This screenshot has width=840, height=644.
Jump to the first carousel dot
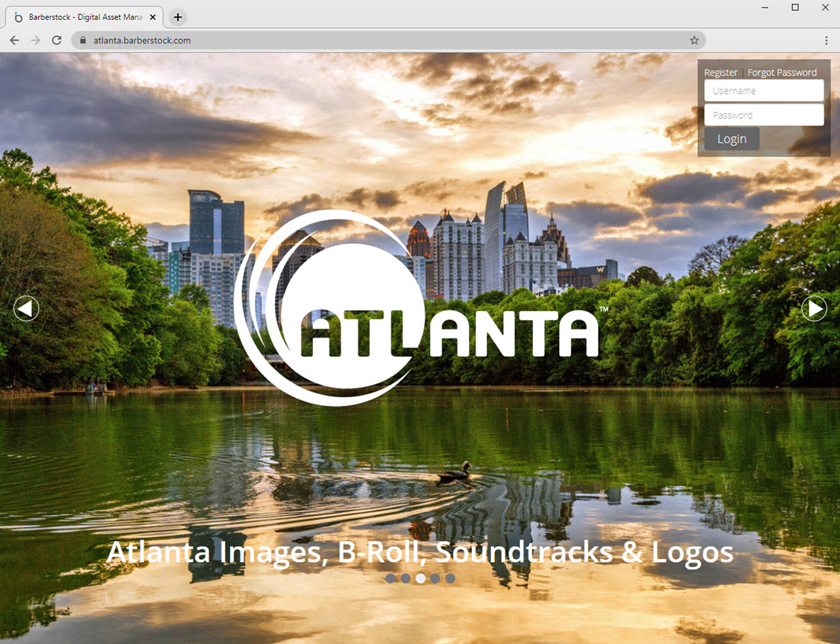coord(390,578)
